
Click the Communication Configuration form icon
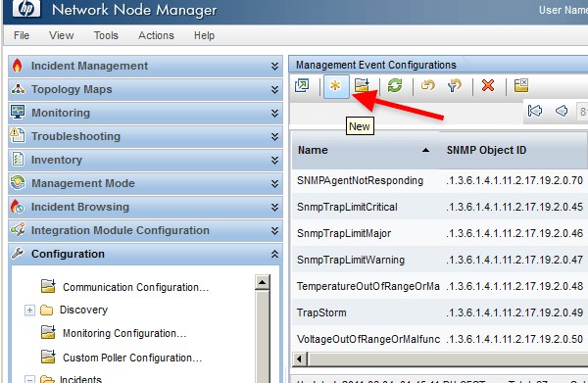tap(48, 286)
